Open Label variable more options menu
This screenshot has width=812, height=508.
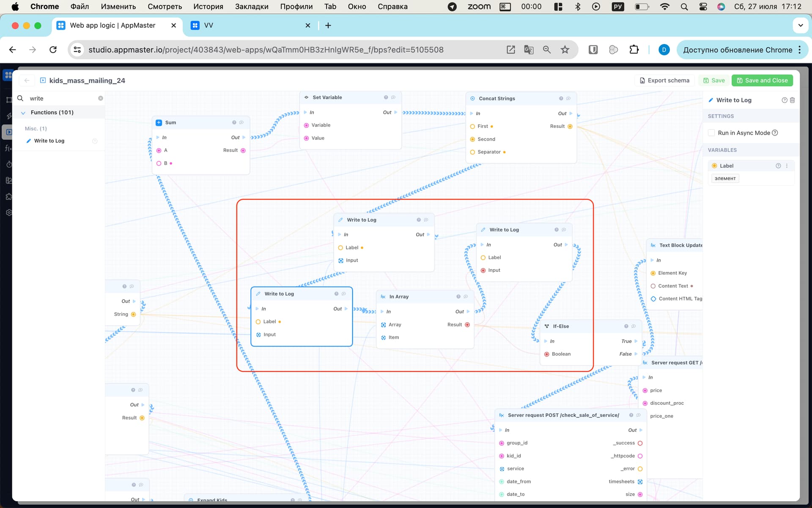(787, 166)
